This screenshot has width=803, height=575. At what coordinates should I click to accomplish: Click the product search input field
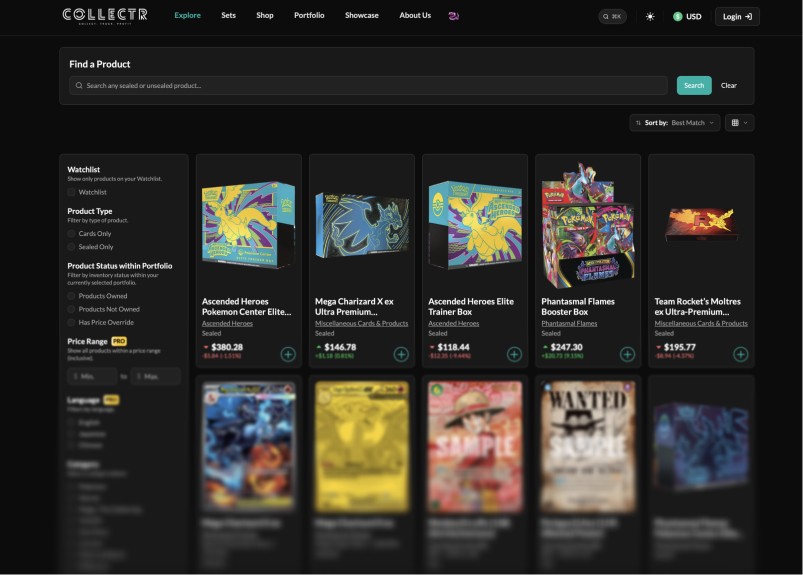tap(368, 86)
